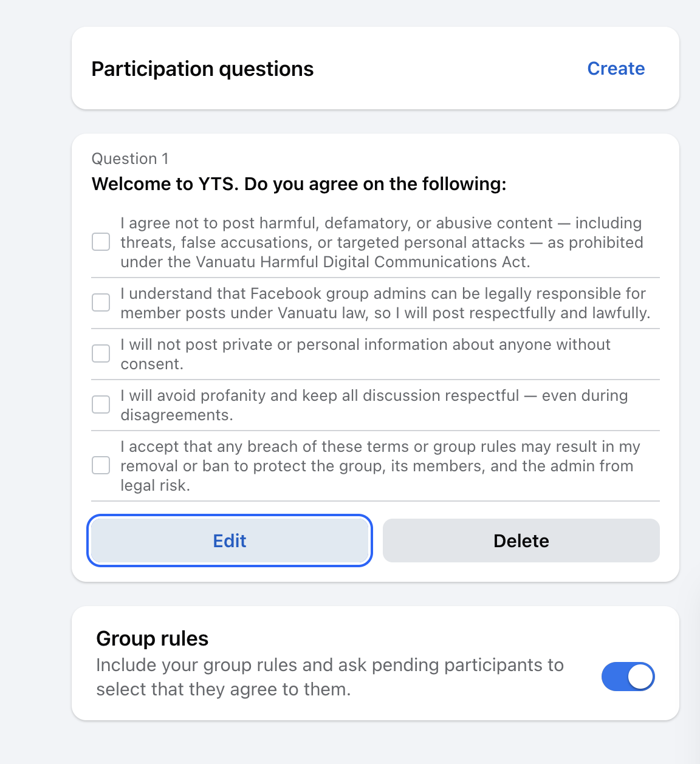This screenshot has height=764, width=700.
Task: Enable the avoid profanity checkbox
Action: pyautogui.click(x=101, y=404)
